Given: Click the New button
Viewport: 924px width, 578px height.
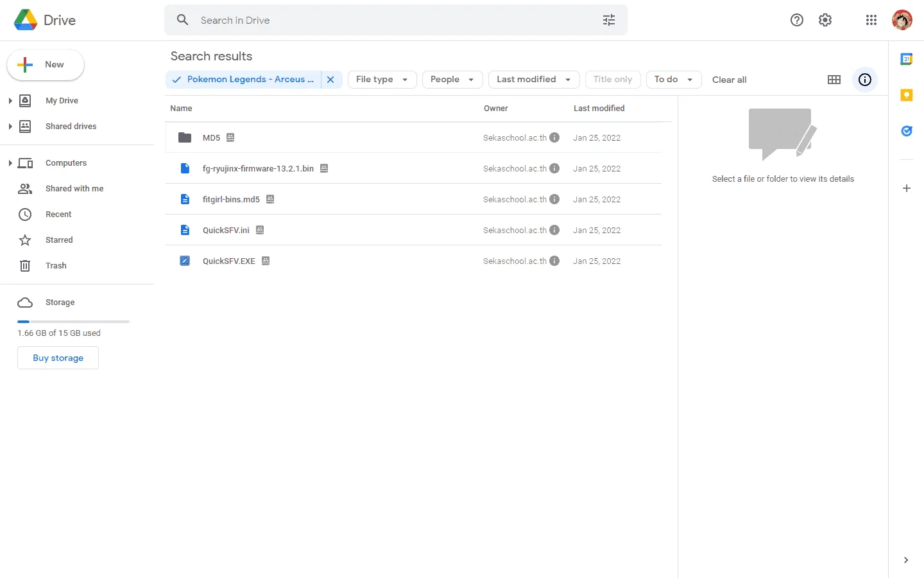Looking at the screenshot, I should 46,65.
